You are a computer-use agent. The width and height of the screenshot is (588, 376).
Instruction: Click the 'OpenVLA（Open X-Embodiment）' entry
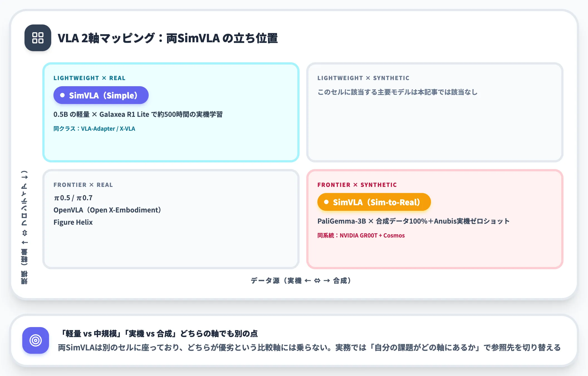coord(107,210)
